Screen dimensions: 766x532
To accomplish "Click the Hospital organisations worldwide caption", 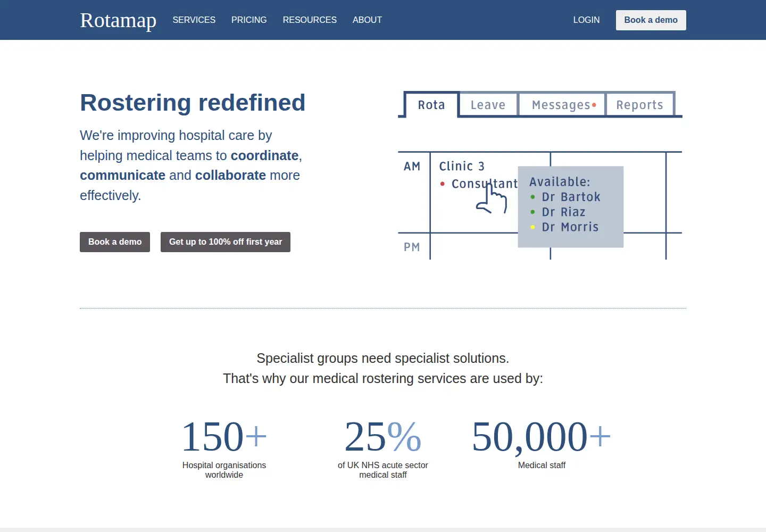I will coord(224,470).
